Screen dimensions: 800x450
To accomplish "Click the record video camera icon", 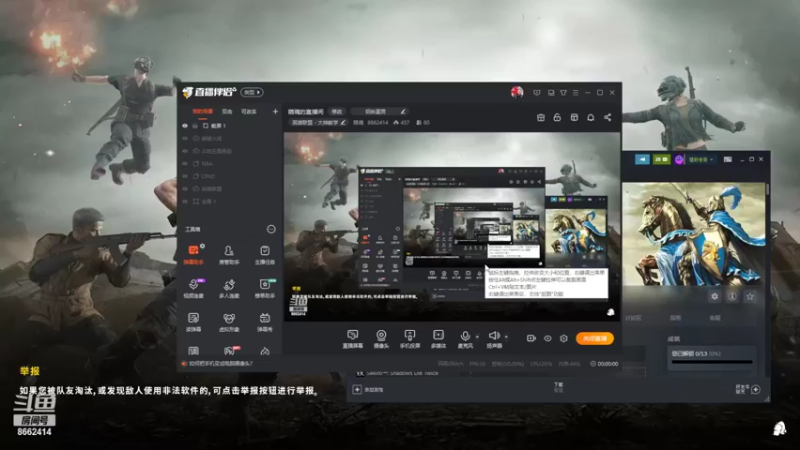I will click(x=531, y=338).
